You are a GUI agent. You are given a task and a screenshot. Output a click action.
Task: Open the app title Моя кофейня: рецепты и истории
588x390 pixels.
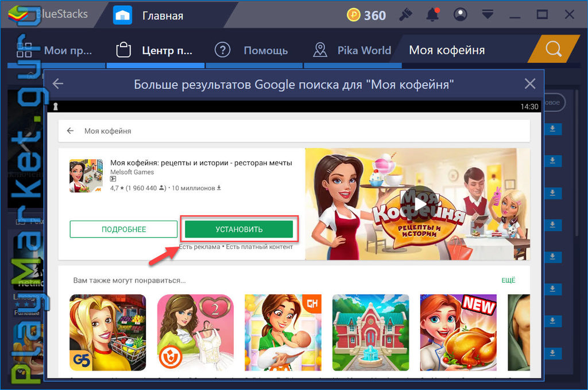coord(201,163)
